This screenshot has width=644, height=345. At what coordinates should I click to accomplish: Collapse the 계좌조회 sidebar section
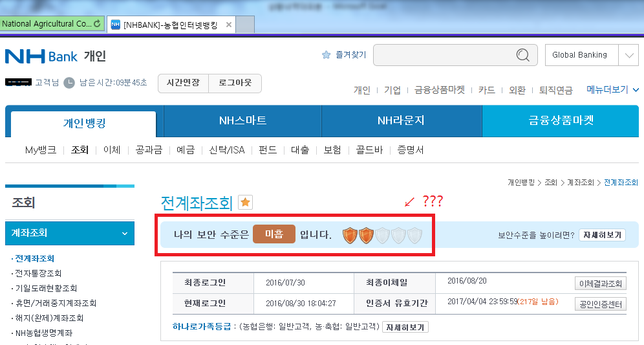[x=124, y=233]
